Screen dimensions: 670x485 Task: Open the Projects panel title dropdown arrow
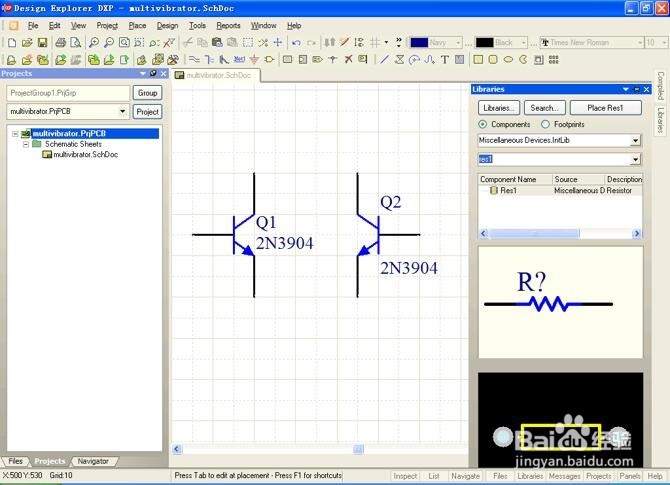pyautogui.click(x=143, y=73)
